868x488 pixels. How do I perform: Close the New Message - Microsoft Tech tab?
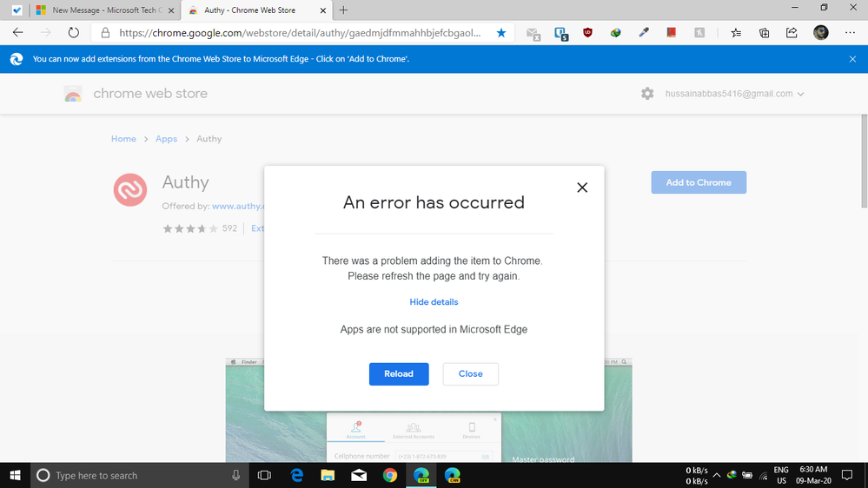pyautogui.click(x=171, y=10)
